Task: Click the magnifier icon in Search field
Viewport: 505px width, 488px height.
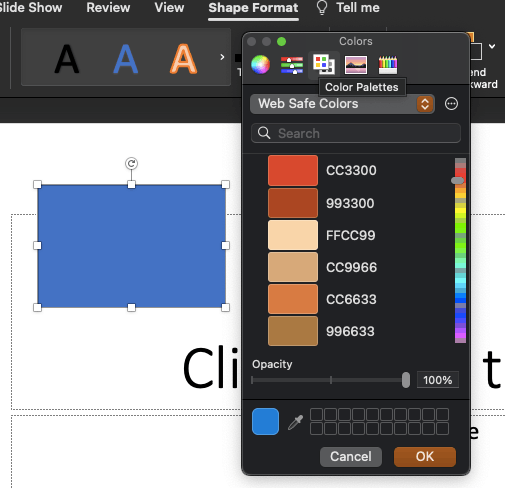Action: click(264, 133)
